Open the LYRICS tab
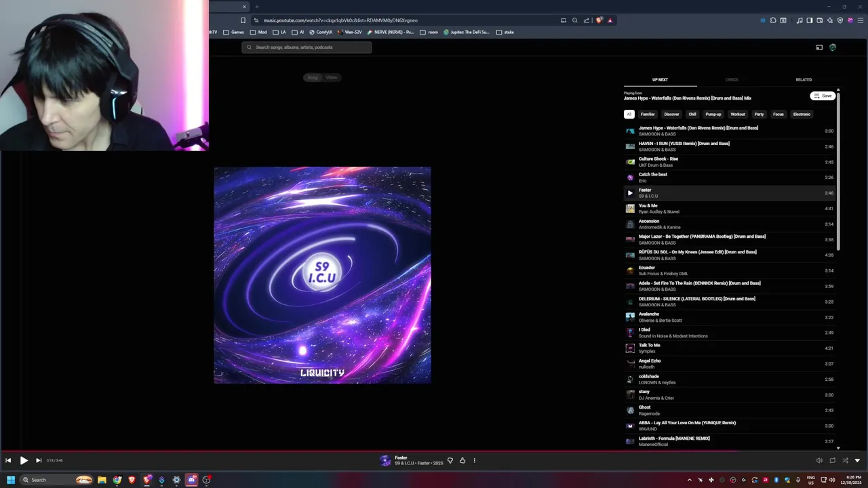 coord(732,79)
